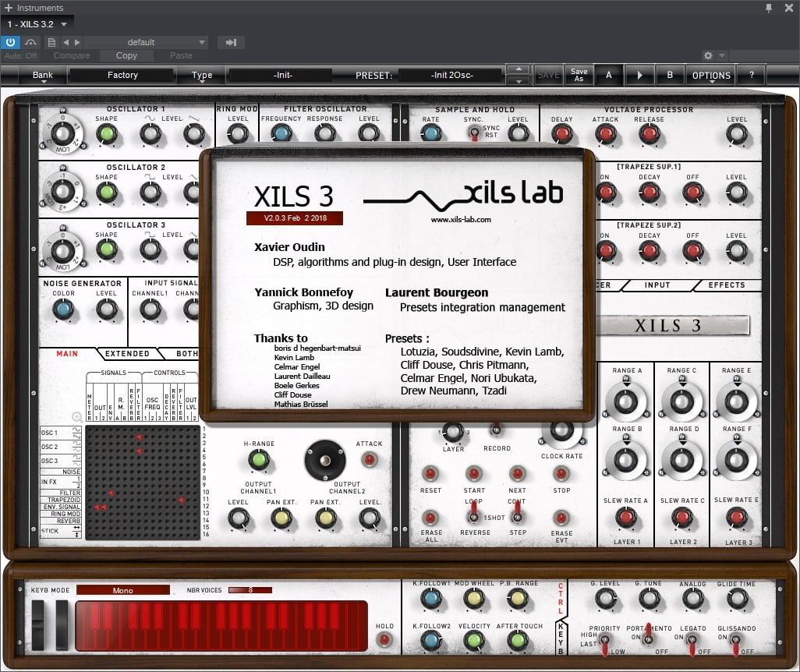Open the automation mode icon

[x=30, y=42]
